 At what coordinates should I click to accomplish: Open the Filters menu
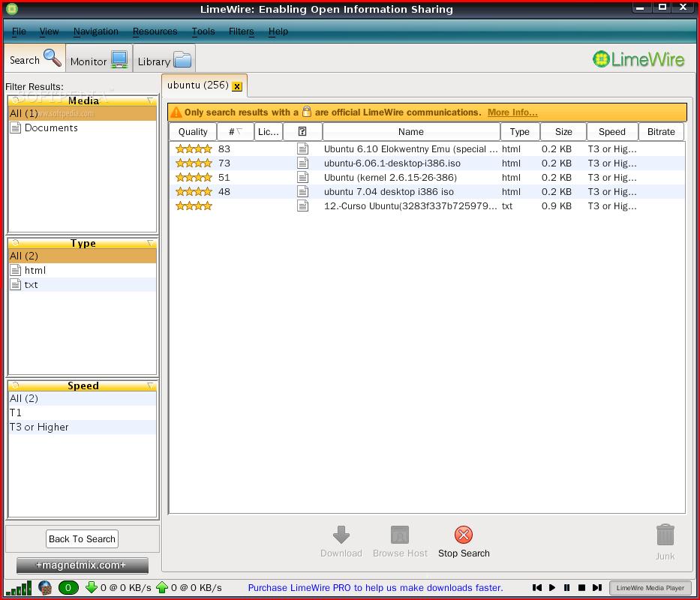[241, 31]
